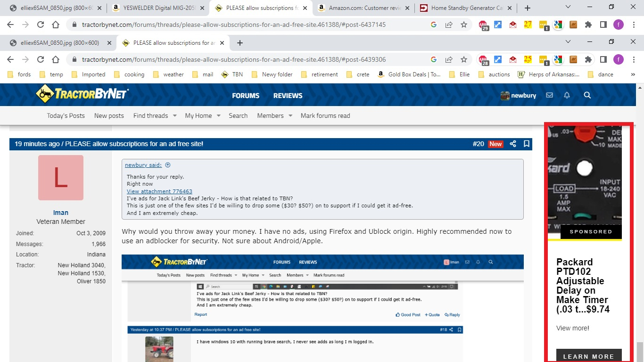Click the post number #20 link
Viewport: 644px width, 362px height.
click(479, 144)
